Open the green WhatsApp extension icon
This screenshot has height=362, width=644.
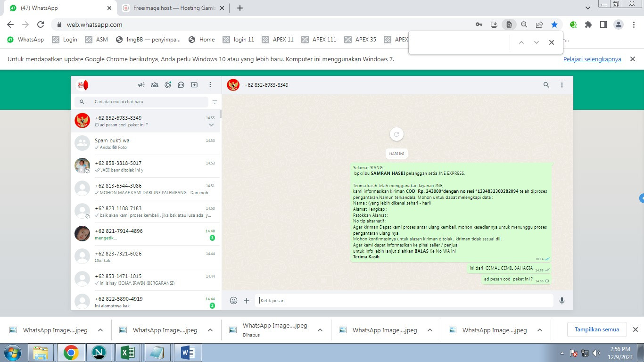[573, 25]
